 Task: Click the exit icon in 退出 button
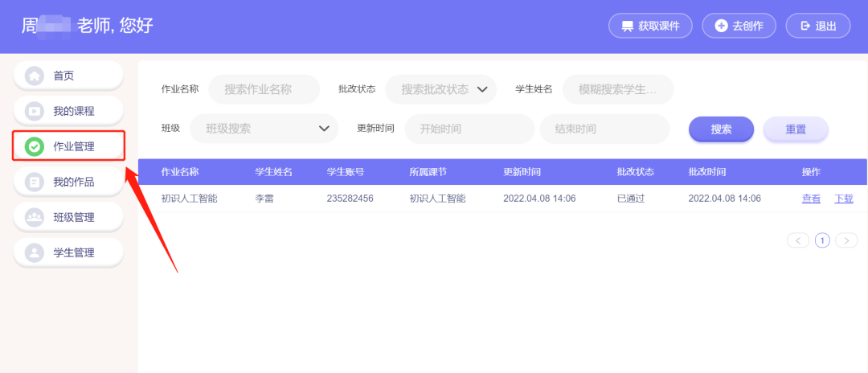point(805,26)
